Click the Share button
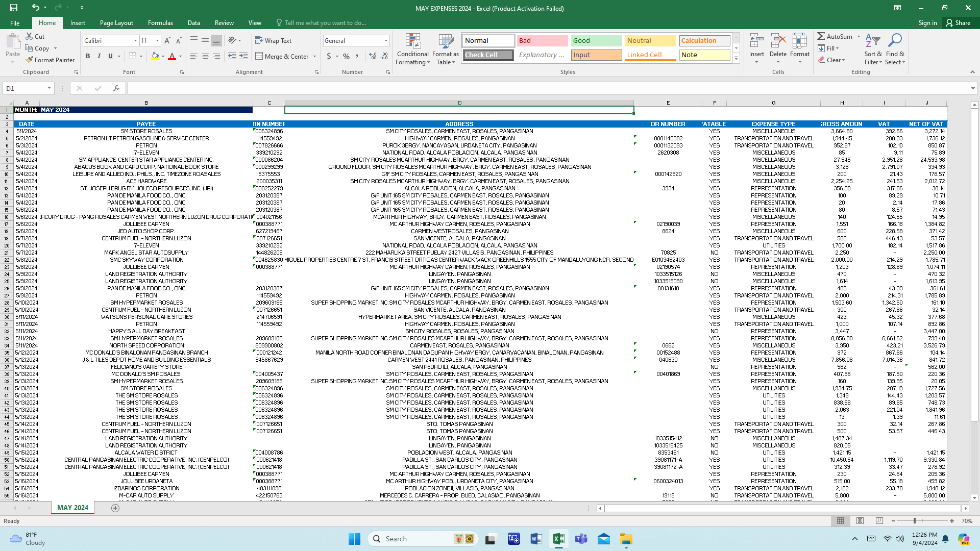The width and height of the screenshot is (980, 551). [x=958, y=22]
